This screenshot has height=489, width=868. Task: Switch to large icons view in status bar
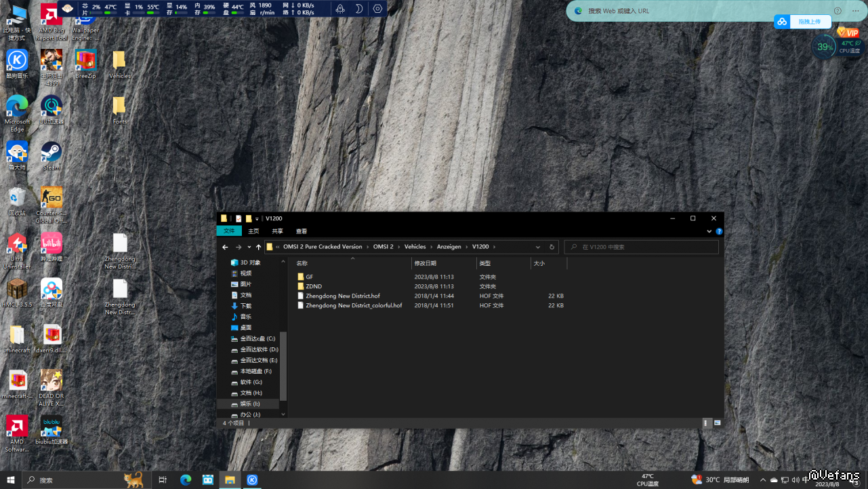(717, 423)
